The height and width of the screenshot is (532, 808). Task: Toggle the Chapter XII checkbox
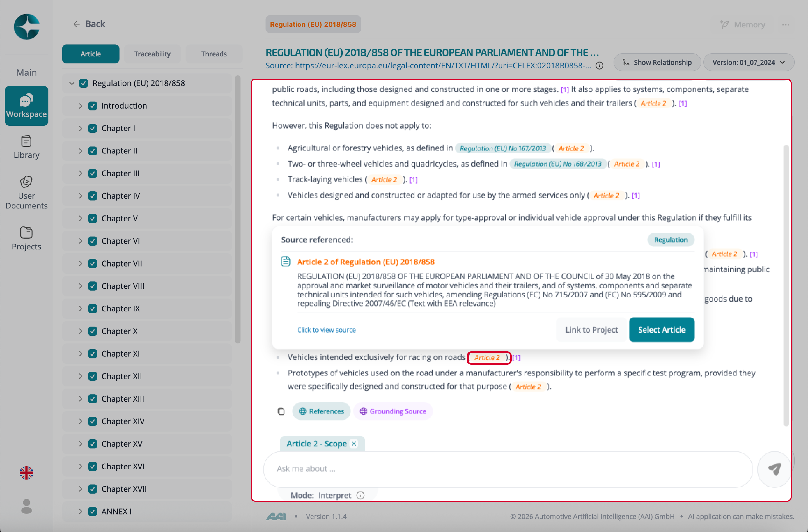click(92, 376)
